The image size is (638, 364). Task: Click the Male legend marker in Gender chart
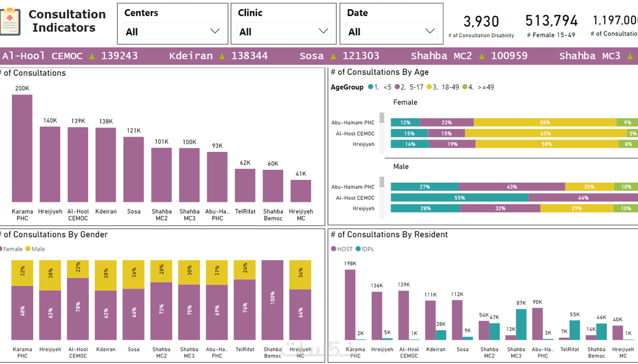[28, 249]
